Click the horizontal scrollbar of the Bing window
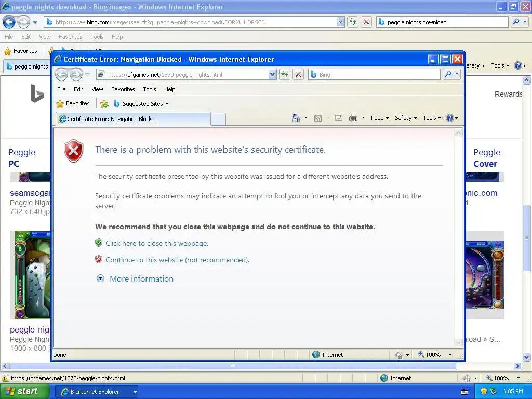The image size is (532, 399). (x=233, y=366)
